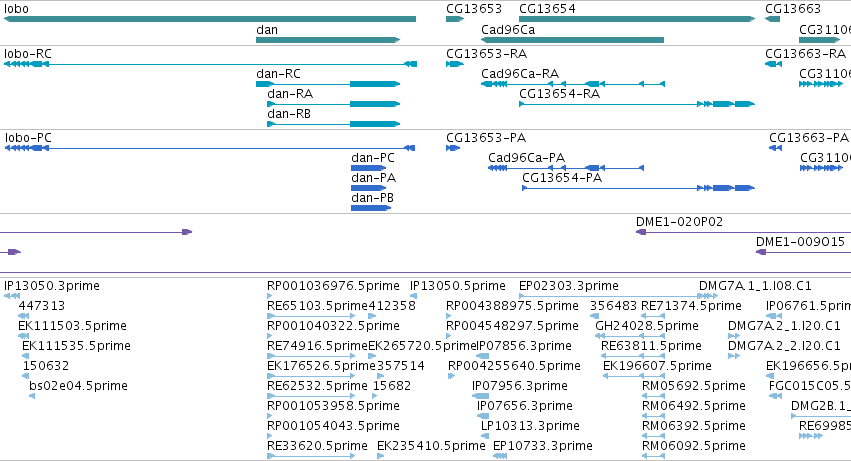Select the IP07656.3prime EST label
Screen dimensions: 851x461
525,406
